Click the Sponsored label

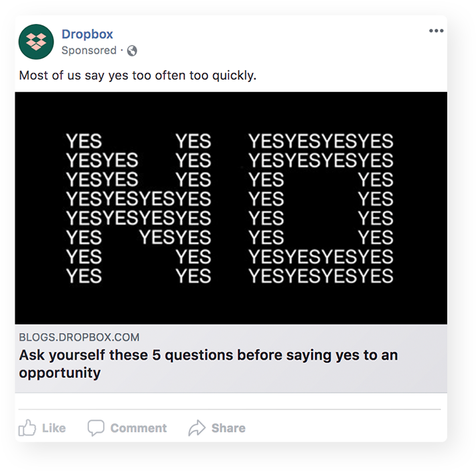click(88, 50)
